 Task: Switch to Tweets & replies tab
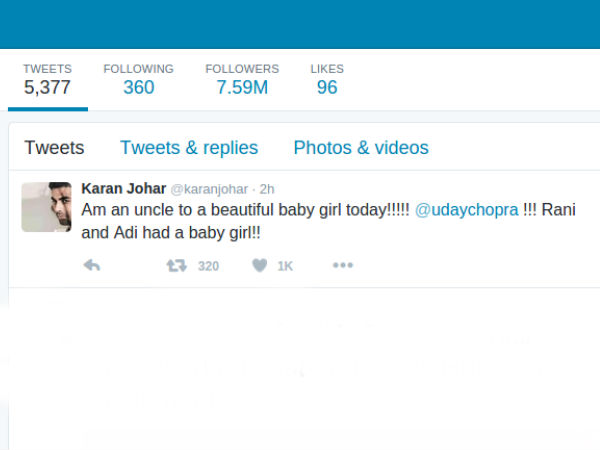tap(189, 148)
